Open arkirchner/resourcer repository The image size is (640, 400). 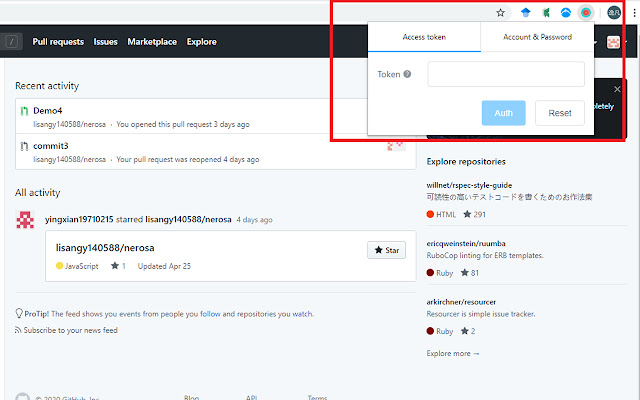click(x=461, y=302)
